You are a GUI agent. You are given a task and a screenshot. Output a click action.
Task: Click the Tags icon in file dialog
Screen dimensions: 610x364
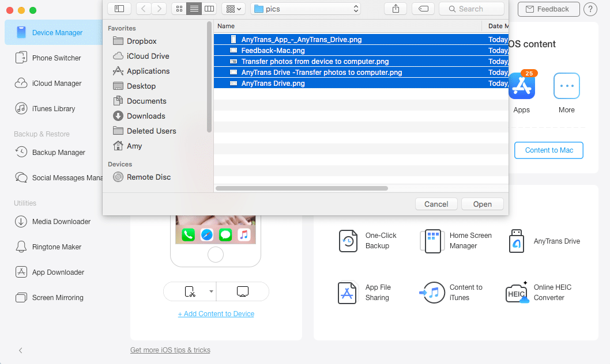pyautogui.click(x=423, y=9)
